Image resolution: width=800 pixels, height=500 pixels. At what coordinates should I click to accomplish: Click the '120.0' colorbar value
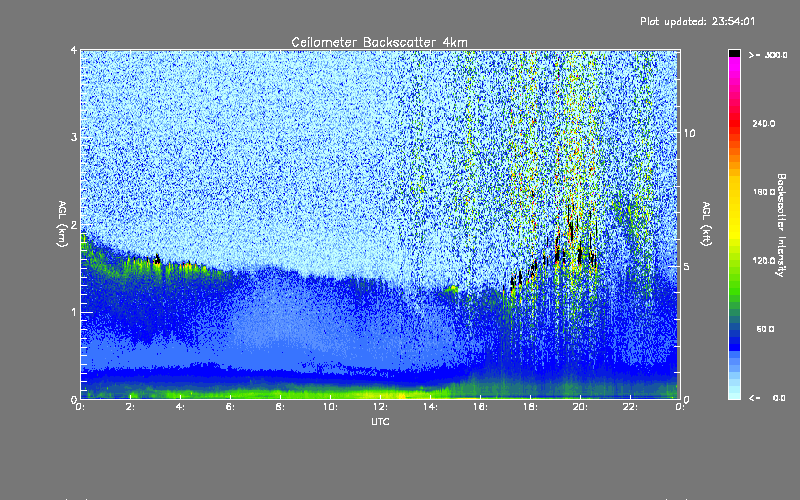[x=764, y=261]
